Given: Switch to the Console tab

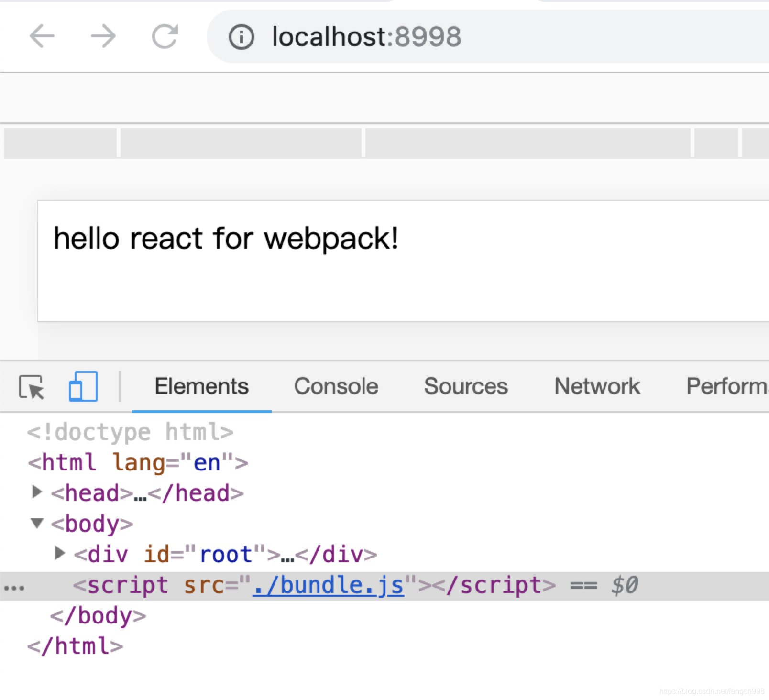Looking at the screenshot, I should (335, 386).
